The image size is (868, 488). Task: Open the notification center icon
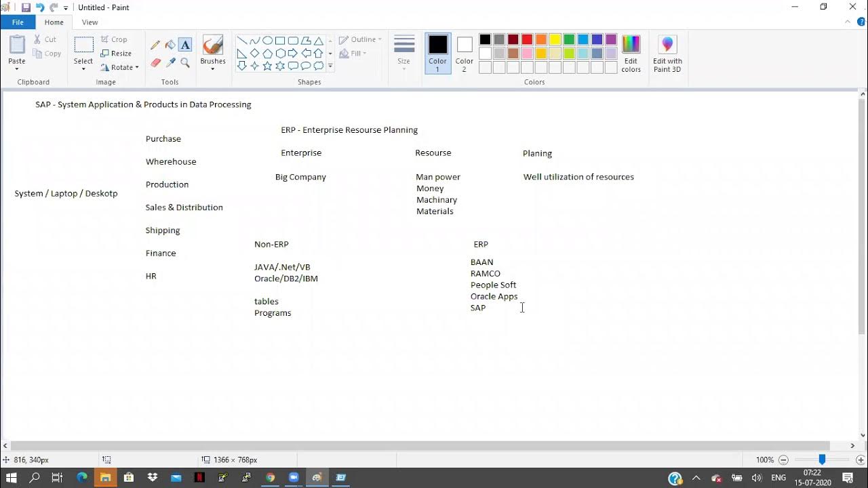pyautogui.click(x=848, y=478)
